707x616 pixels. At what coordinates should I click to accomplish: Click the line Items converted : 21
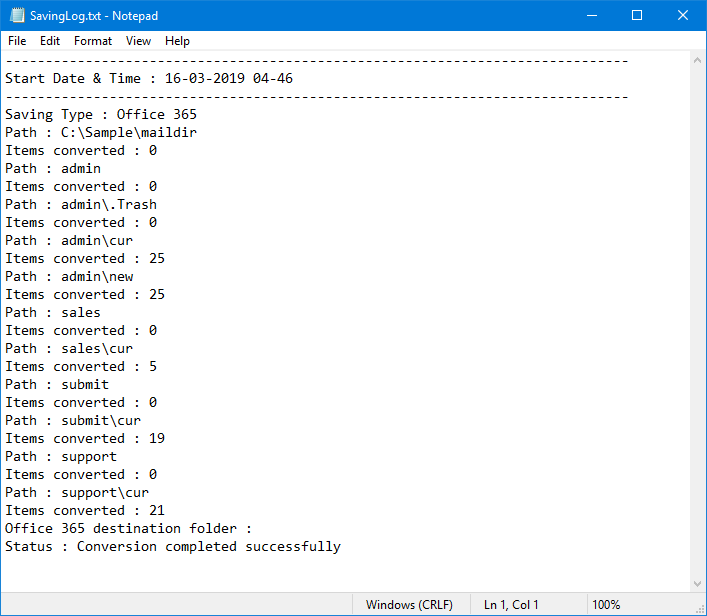[85, 511]
